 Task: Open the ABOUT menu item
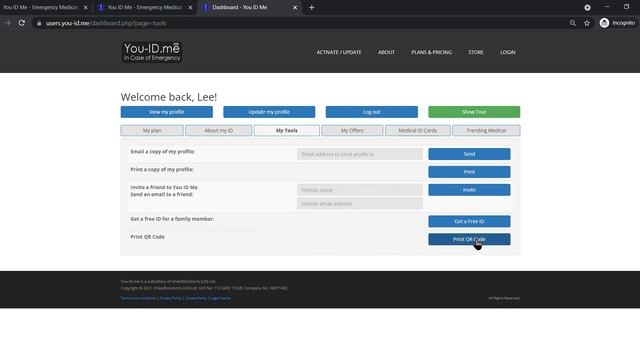386,52
